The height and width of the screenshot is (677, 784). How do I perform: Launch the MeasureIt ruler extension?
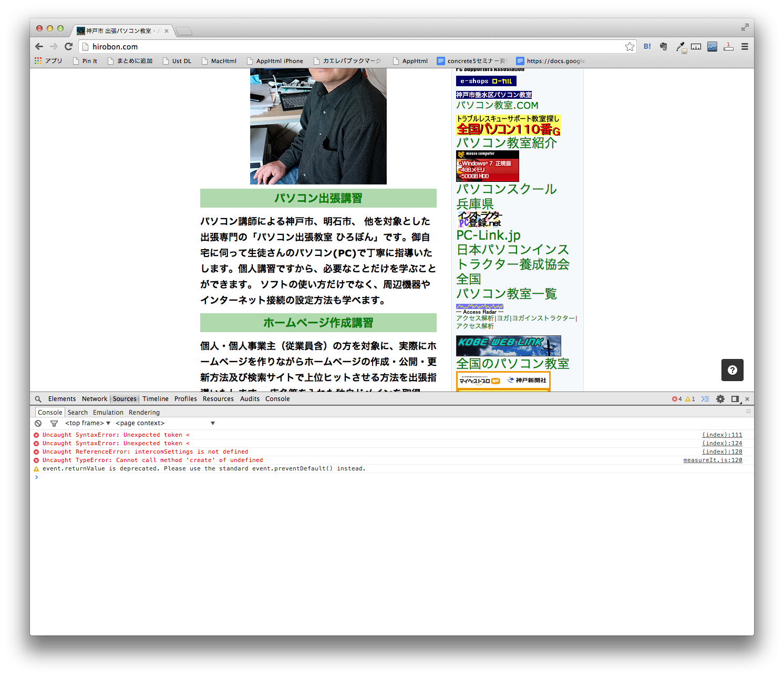coord(696,46)
